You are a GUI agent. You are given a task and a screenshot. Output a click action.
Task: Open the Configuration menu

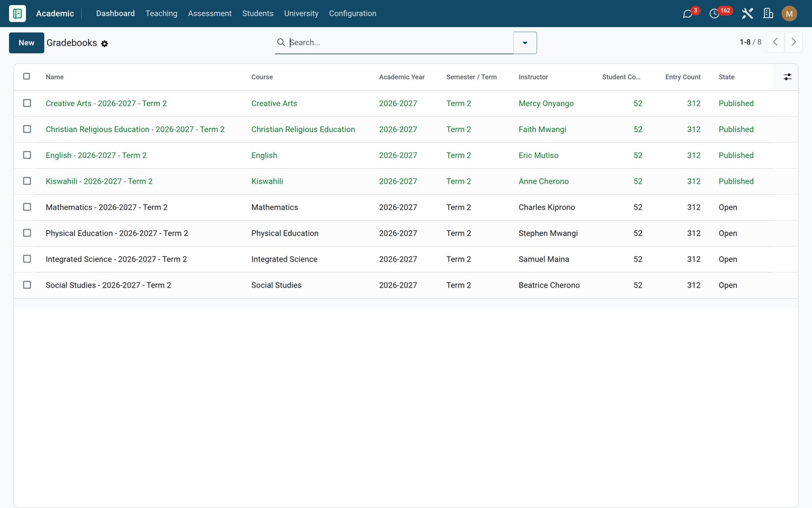(353, 13)
